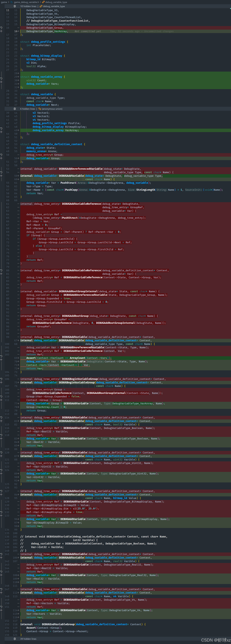Screen dimensions: 231x644
Task: Revert the VarArray union member addition
Action: pyautogui.click(x=1, y=129)
